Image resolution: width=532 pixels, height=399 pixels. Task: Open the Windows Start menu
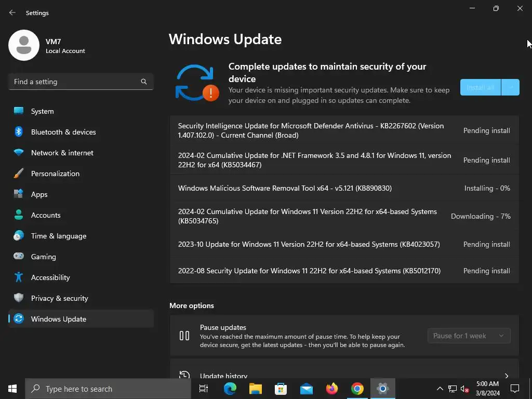pyautogui.click(x=12, y=389)
